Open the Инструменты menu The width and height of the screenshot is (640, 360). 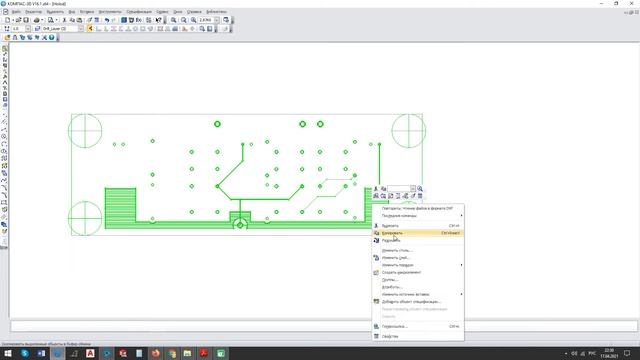pyautogui.click(x=110, y=12)
